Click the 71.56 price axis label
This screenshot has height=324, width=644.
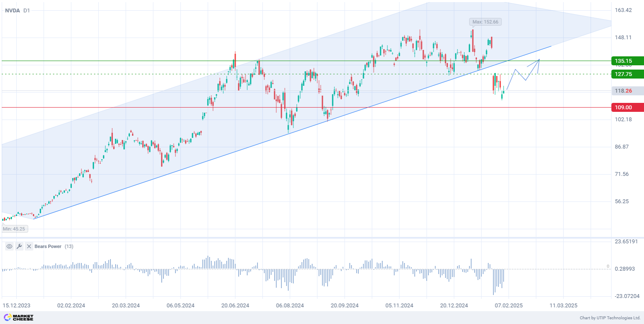click(622, 174)
